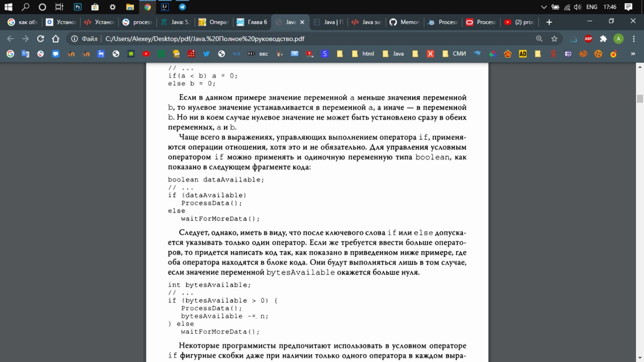Open the html bookmarks folder
The width and height of the screenshot is (644, 362).
pyautogui.click(x=363, y=54)
